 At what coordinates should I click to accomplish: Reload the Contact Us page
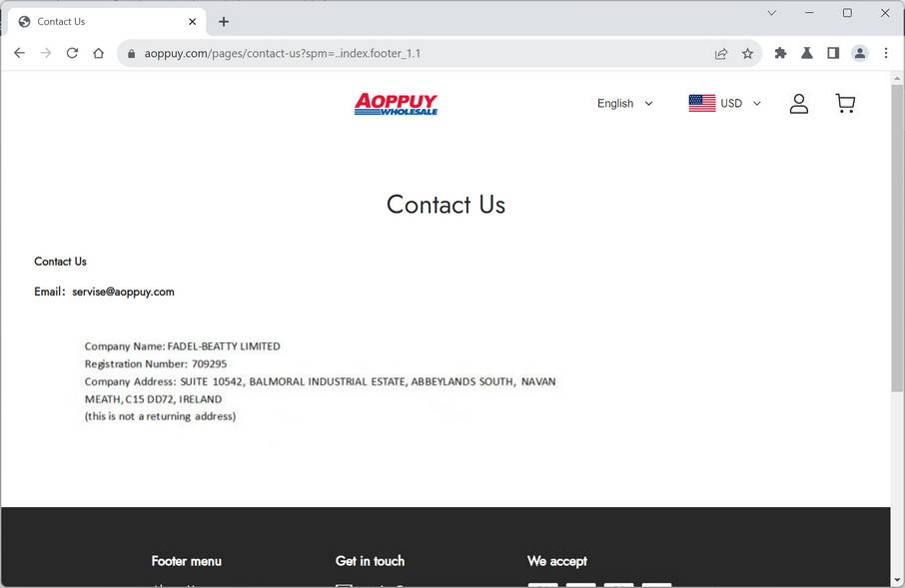[x=72, y=53]
